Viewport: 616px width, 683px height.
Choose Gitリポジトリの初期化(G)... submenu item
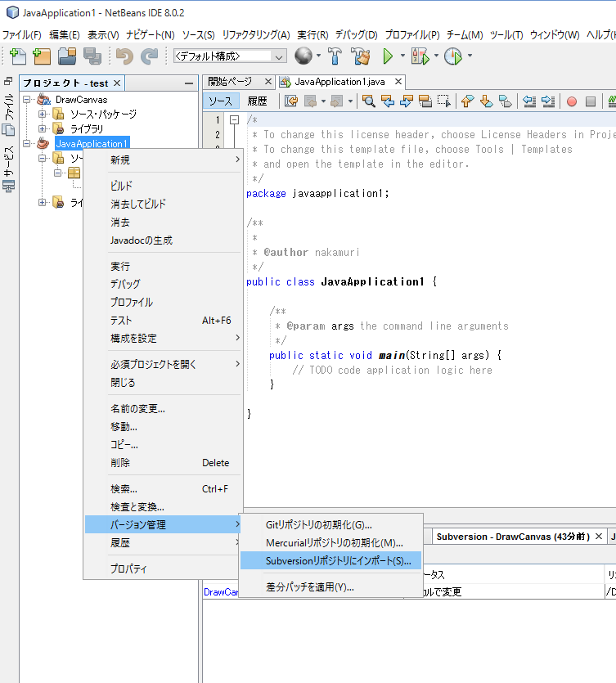pos(330,525)
